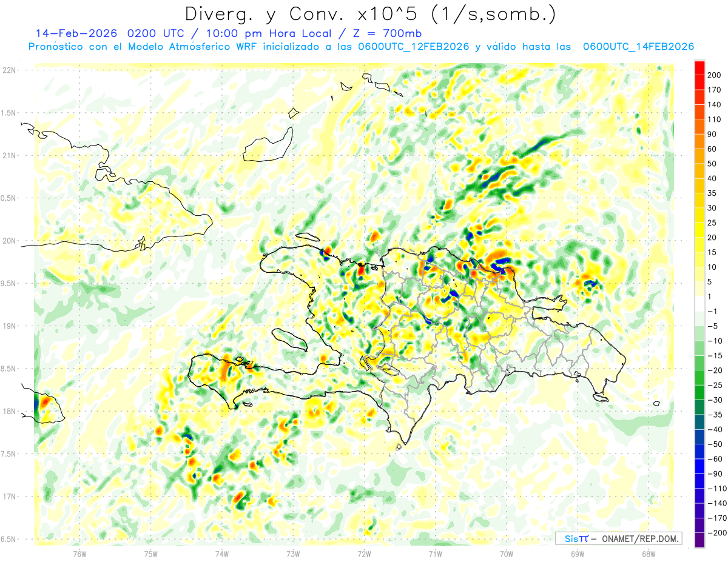Viewport: 728px width, 562px height.
Task: Click the positive '200' colorbar value
Action: (x=715, y=75)
